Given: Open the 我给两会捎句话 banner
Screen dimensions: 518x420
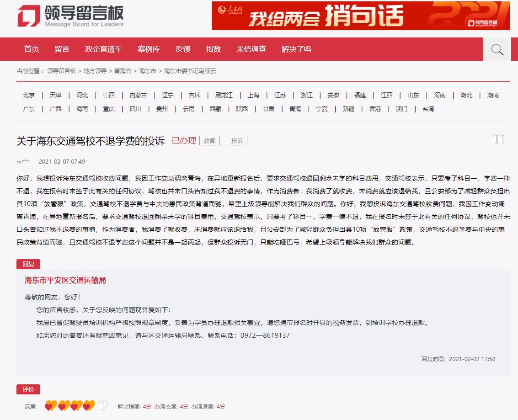Looking at the screenshot, I should 361,16.
